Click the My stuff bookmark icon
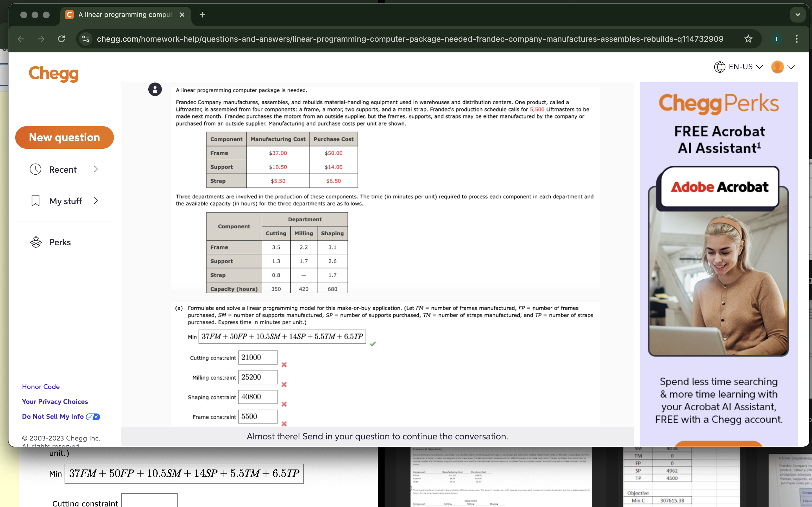 tap(36, 201)
